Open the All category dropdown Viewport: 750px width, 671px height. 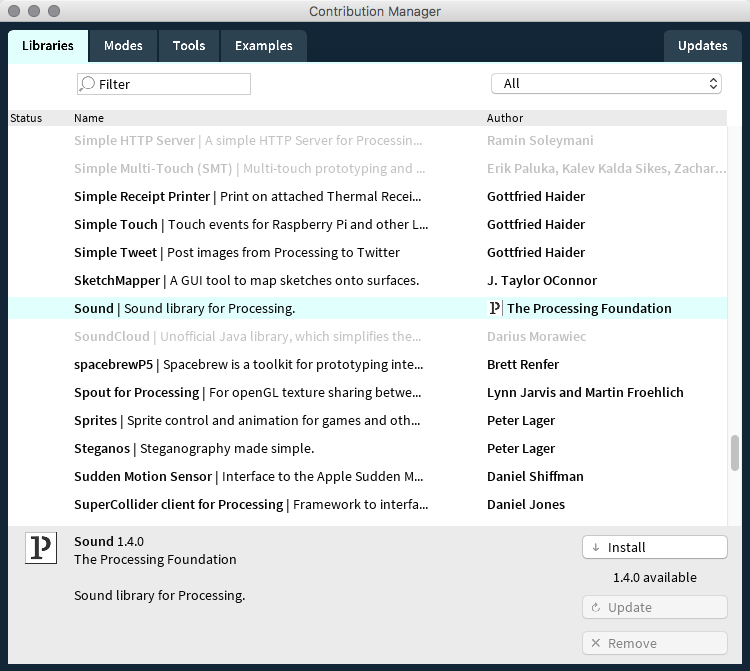click(606, 84)
